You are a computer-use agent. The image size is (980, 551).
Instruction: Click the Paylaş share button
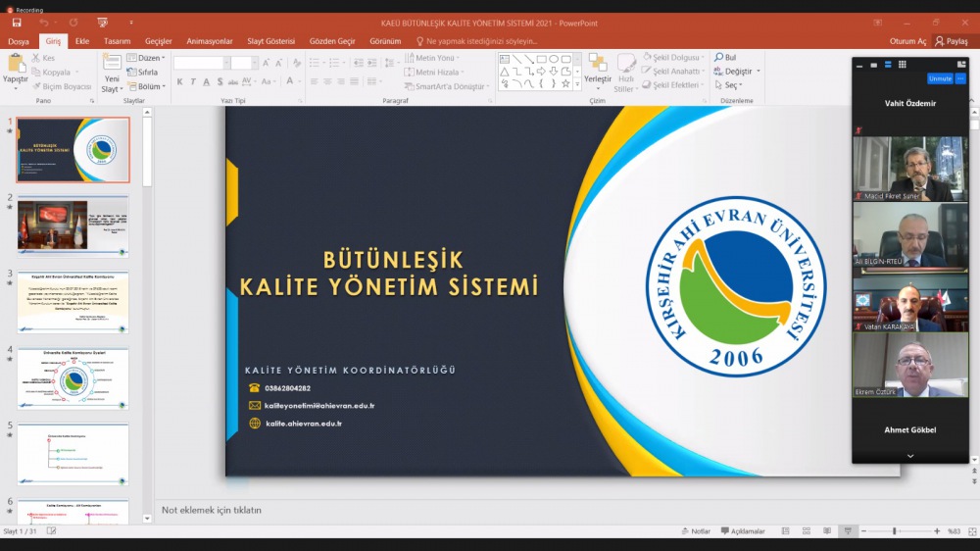click(x=952, y=41)
